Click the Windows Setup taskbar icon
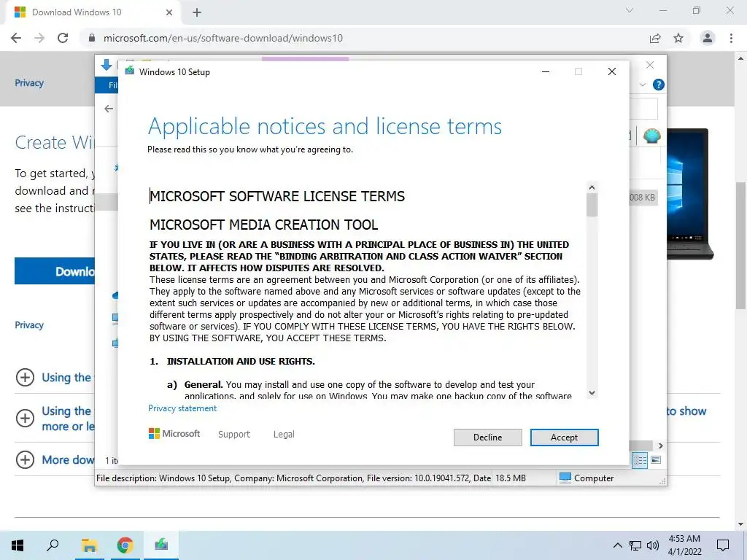747x560 pixels. (161, 544)
